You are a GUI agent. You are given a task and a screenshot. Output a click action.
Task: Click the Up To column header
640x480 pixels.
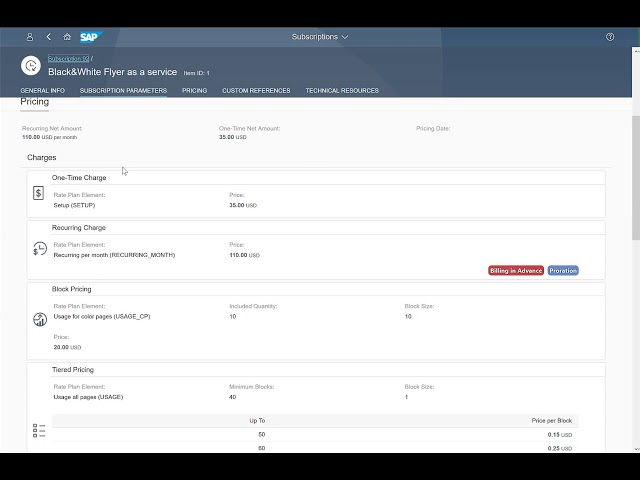point(257,421)
